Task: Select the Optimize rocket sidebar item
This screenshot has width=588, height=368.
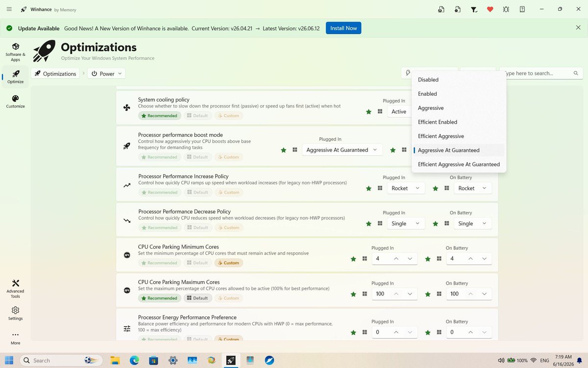Action: [15, 77]
